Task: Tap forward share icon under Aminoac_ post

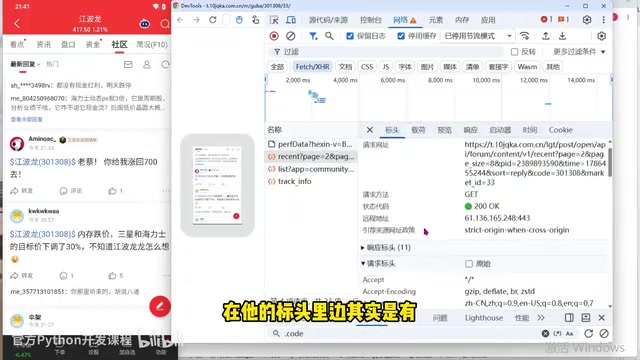Action: (x=15, y=191)
